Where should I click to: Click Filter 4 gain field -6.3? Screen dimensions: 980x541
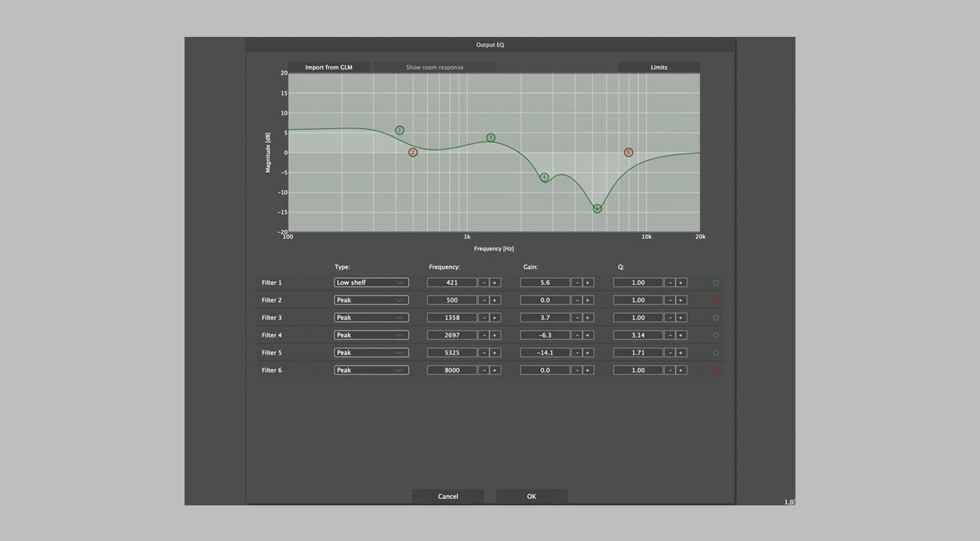[545, 335]
